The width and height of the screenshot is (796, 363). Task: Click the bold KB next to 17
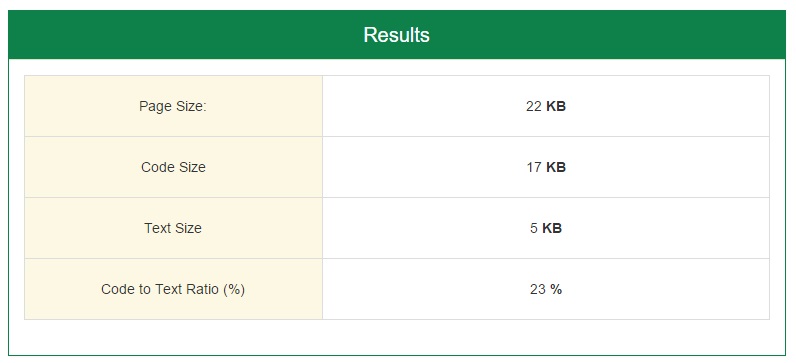coord(556,167)
